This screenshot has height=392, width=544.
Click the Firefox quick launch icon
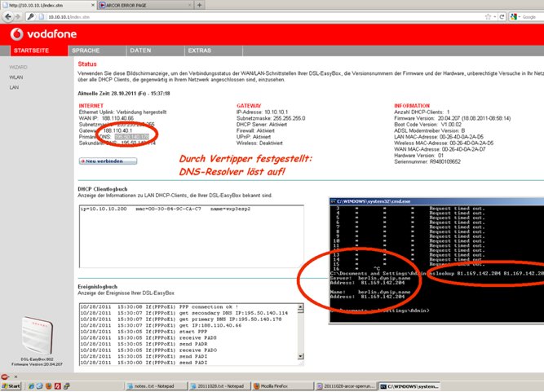pos(49,386)
